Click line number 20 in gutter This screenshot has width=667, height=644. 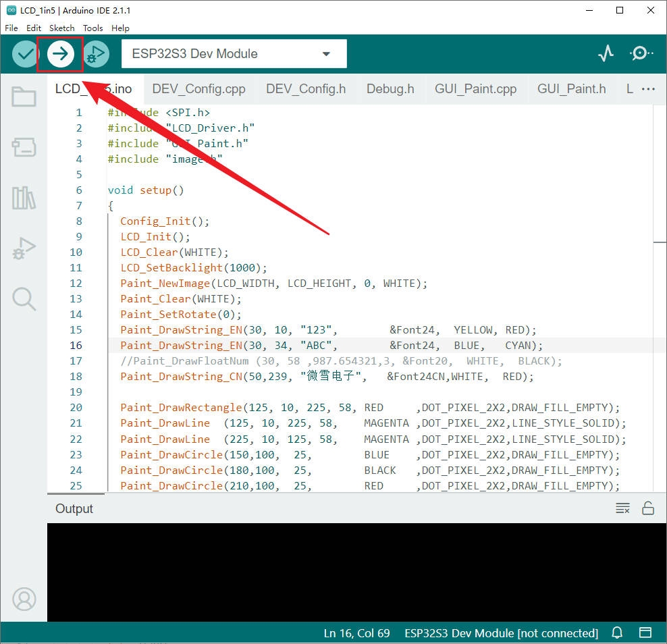coord(76,408)
